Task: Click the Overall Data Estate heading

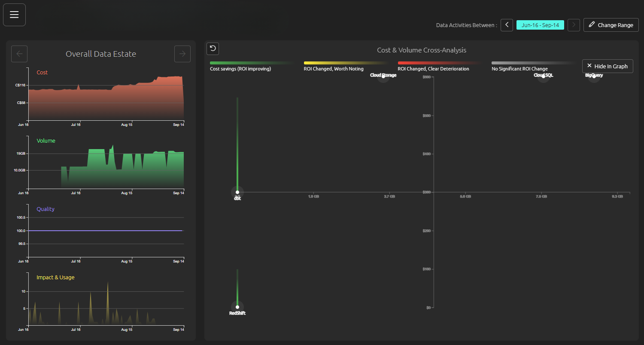Action: 101,54
